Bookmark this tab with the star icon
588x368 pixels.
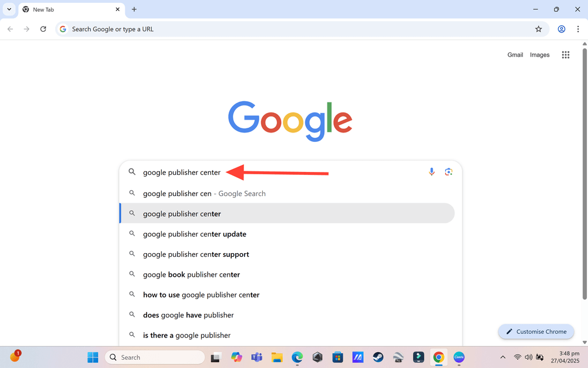539,29
